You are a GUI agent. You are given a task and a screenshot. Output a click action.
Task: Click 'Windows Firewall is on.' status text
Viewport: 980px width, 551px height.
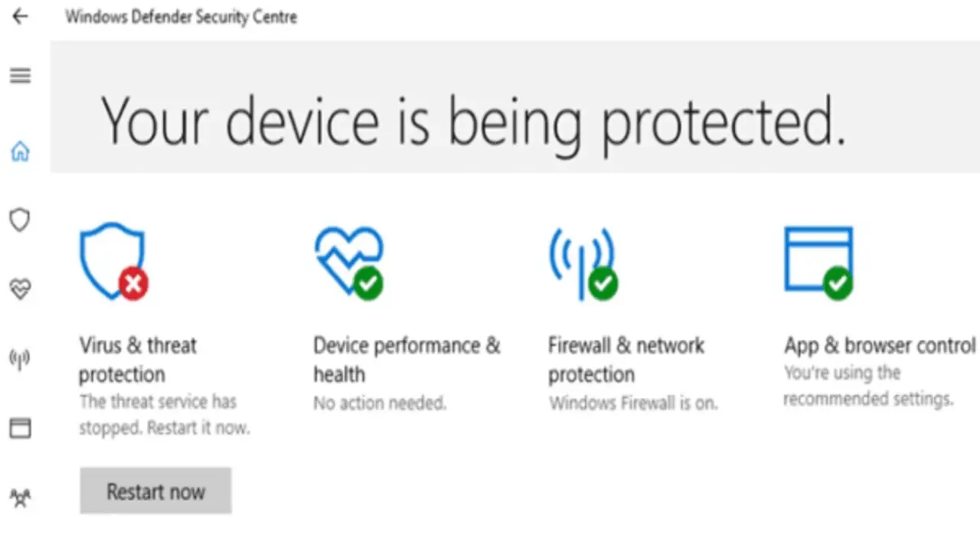click(x=633, y=403)
